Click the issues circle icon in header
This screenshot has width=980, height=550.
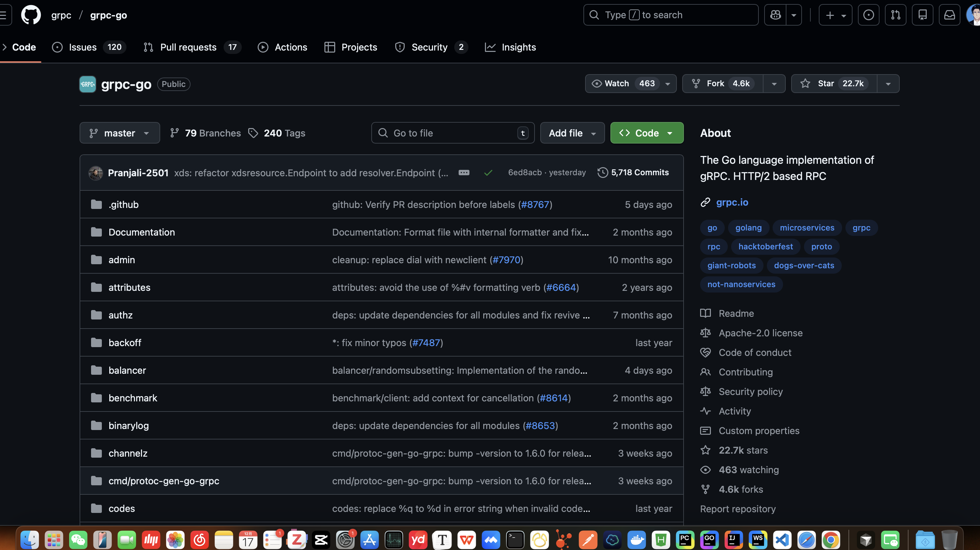(868, 15)
